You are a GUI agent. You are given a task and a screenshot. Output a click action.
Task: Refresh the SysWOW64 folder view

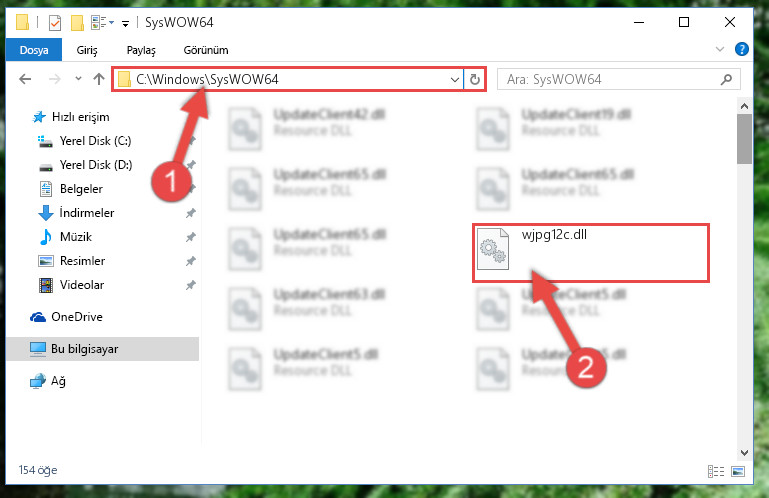pos(474,79)
